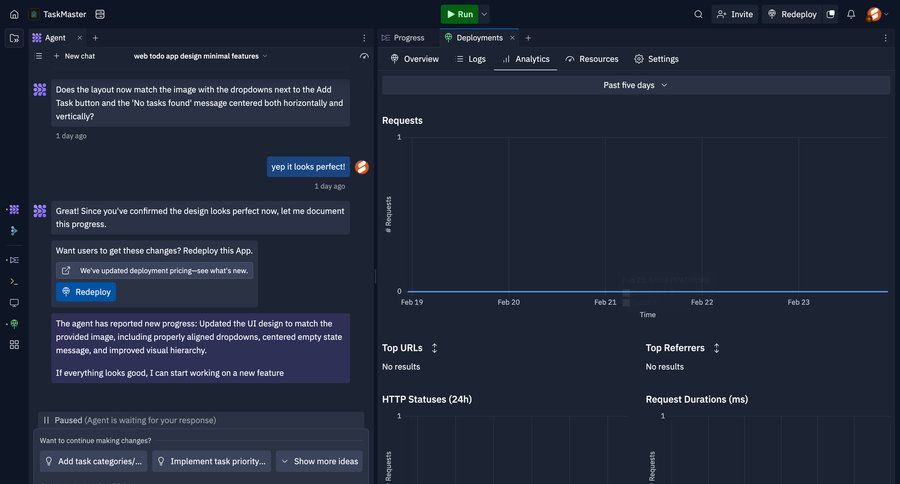Open the files explorer sidebar icon
Viewport: 900px width, 484px height.
[14, 38]
